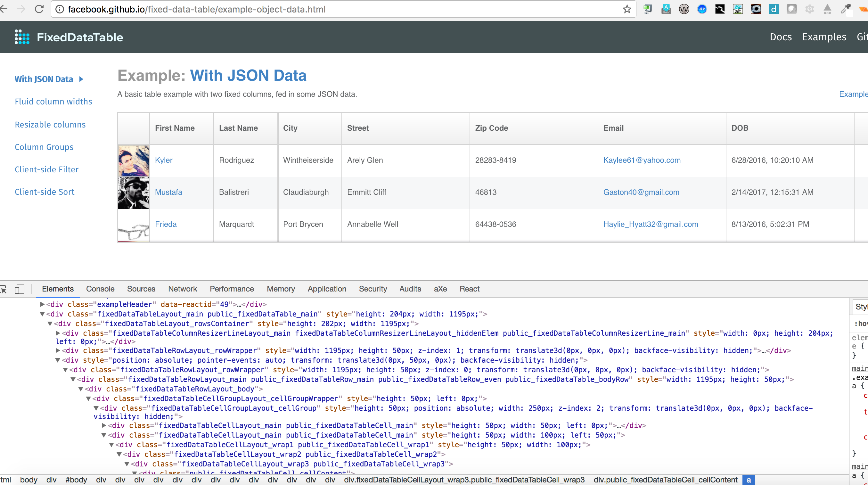Click the Audits tab in DevTools

pos(410,289)
